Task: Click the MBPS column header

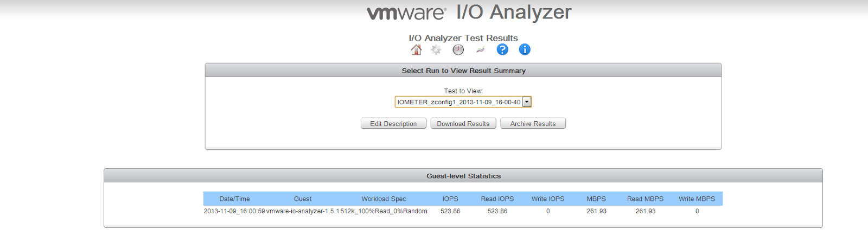Action: coord(596,199)
